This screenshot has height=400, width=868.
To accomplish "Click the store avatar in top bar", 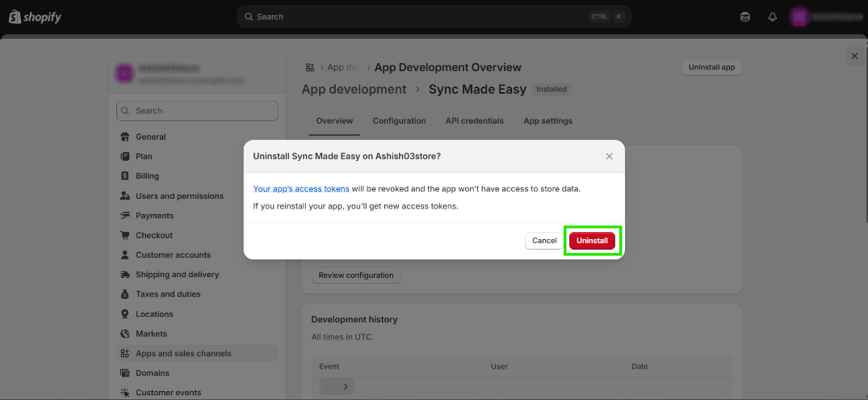I will (799, 17).
